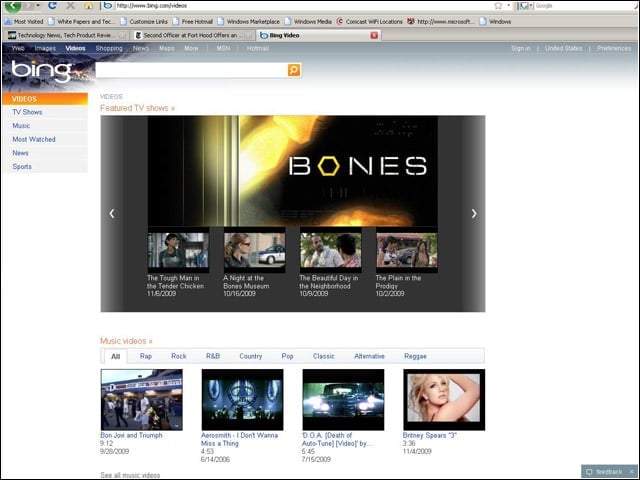Click the Stop loading X icon
This screenshot has height=480, width=640.
click(70, 6)
